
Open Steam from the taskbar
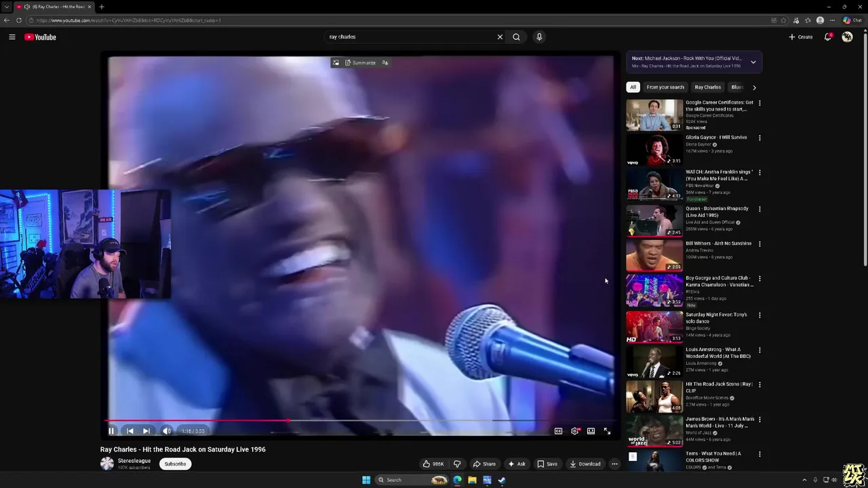[502, 480]
